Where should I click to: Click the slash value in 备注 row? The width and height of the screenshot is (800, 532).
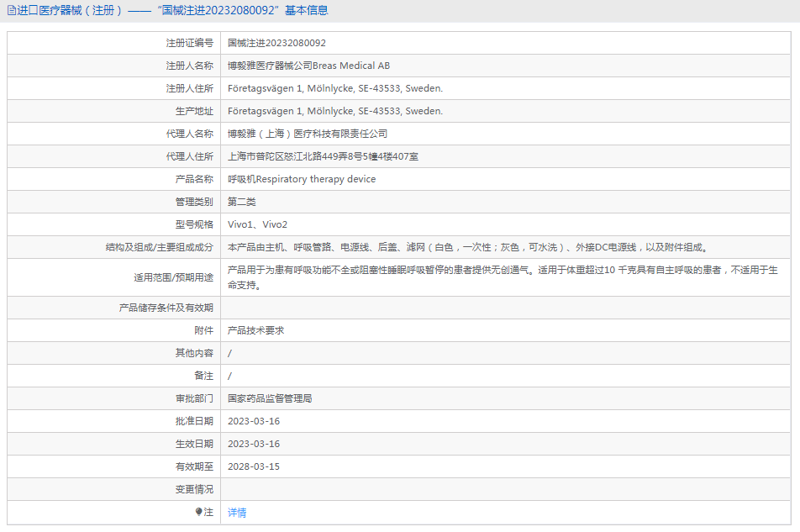tap(229, 376)
